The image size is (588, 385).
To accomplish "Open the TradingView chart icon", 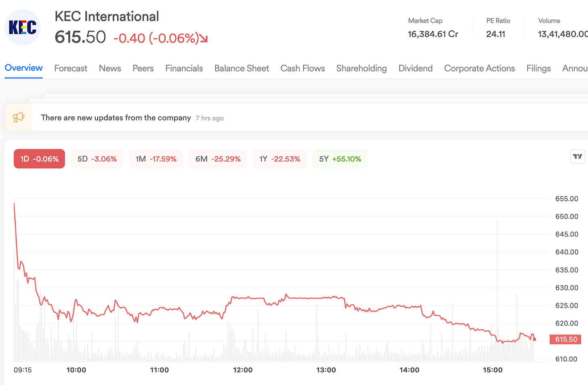I will (x=577, y=156).
